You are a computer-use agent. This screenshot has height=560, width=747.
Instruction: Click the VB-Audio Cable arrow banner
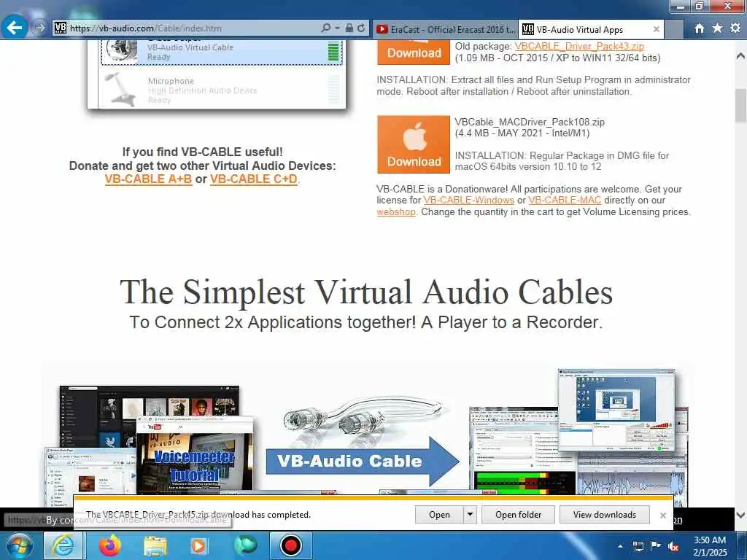(x=362, y=461)
